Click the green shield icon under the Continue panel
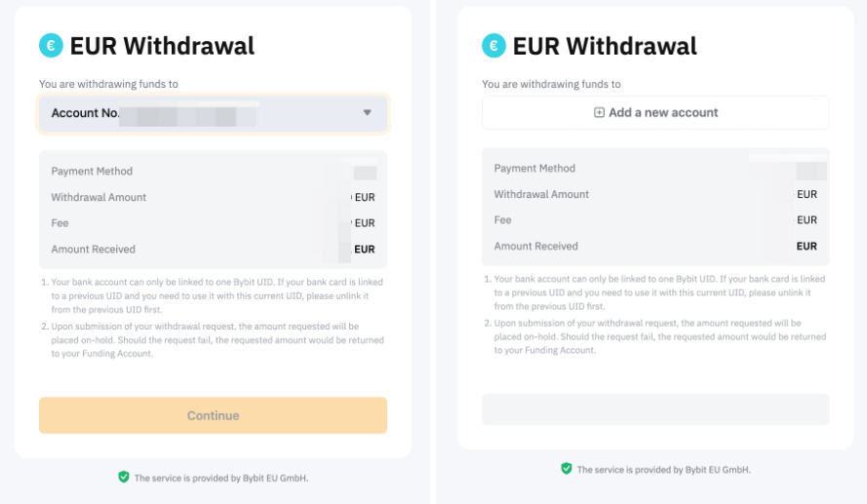The height and width of the screenshot is (504, 867). point(123,477)
